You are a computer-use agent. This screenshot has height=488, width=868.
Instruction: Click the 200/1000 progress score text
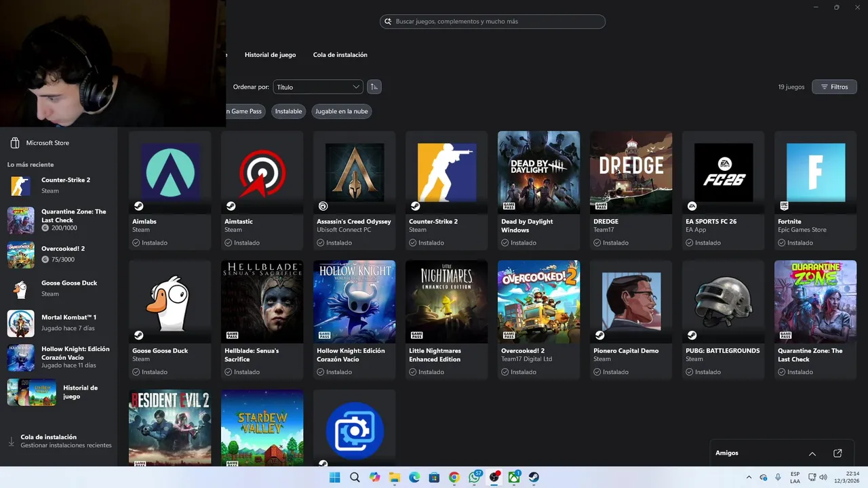point(64,228)
